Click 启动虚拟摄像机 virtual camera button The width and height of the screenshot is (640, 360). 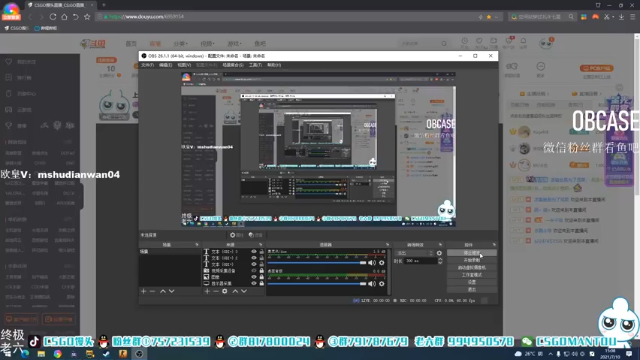[x=472, y=268]
